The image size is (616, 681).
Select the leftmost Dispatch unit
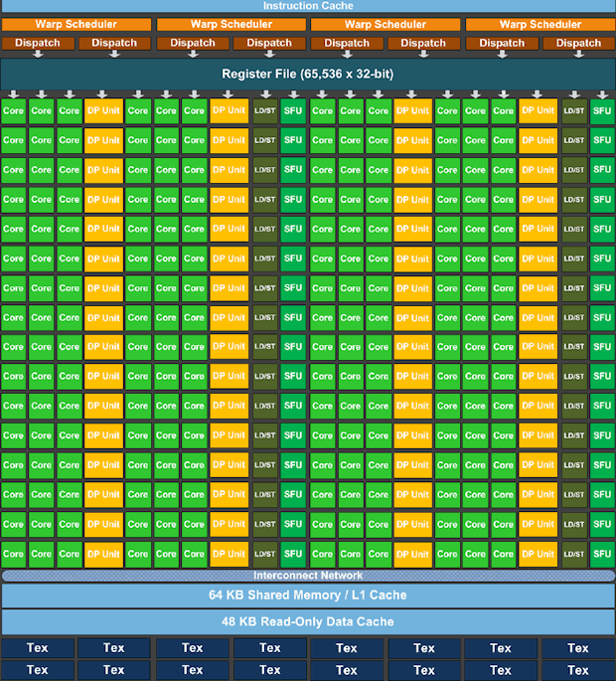(38, 43)
